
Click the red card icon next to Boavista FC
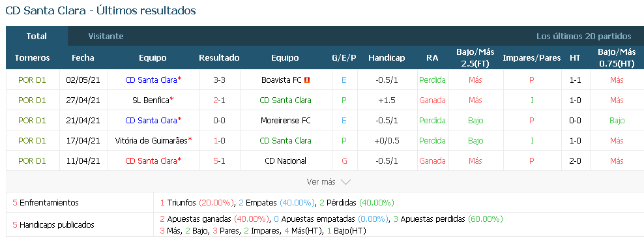307,80
